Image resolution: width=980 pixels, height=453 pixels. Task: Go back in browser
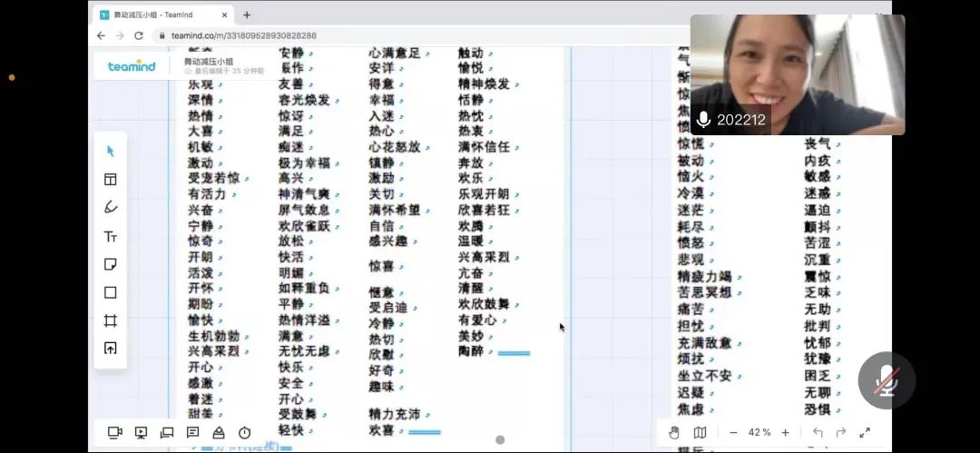tap(102, 35)
